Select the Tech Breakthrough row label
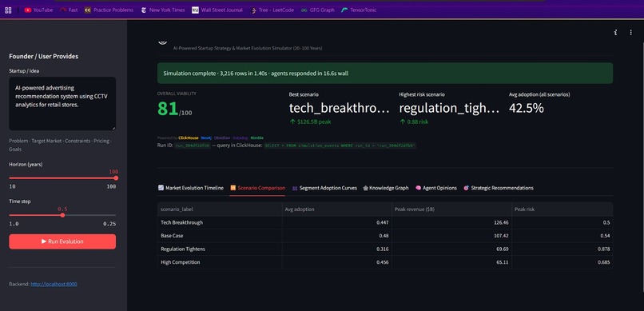The height and width of the screenshot is (311, 644). (182, 223)
